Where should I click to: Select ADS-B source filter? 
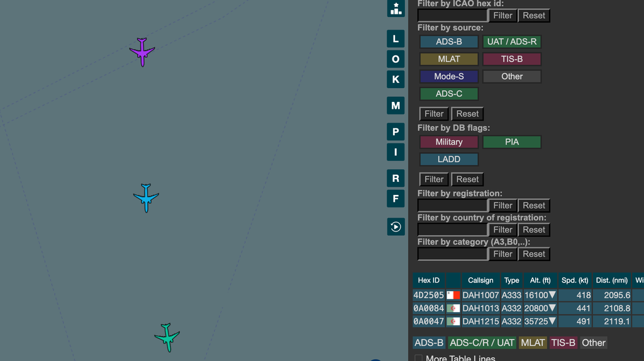click(449, 42)
